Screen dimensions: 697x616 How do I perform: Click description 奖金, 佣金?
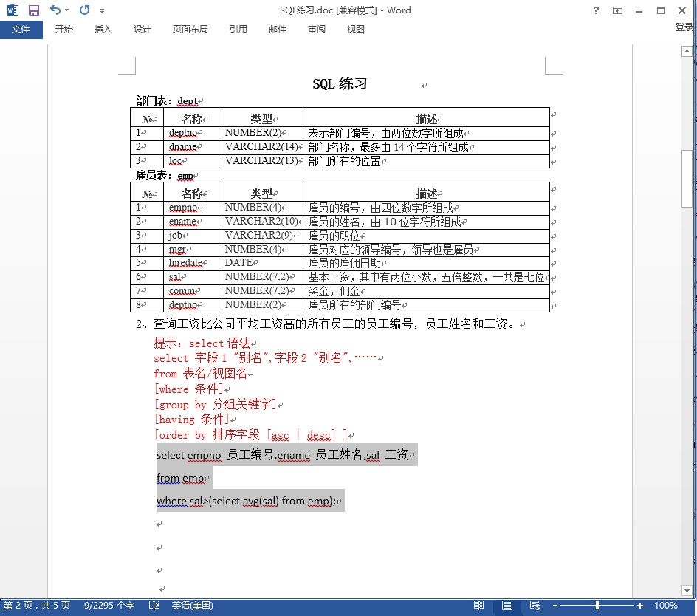pyautogui.click(x=334, y=291)
